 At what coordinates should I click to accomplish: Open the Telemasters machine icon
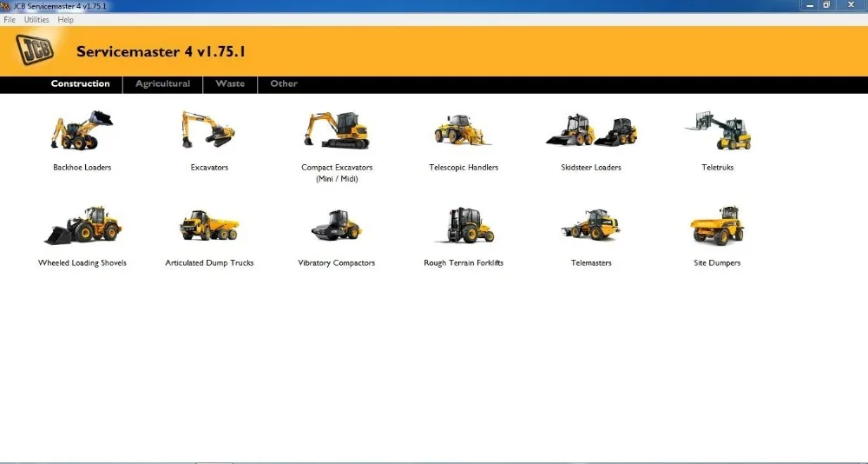pyautogui.click(x=590, y=224)
